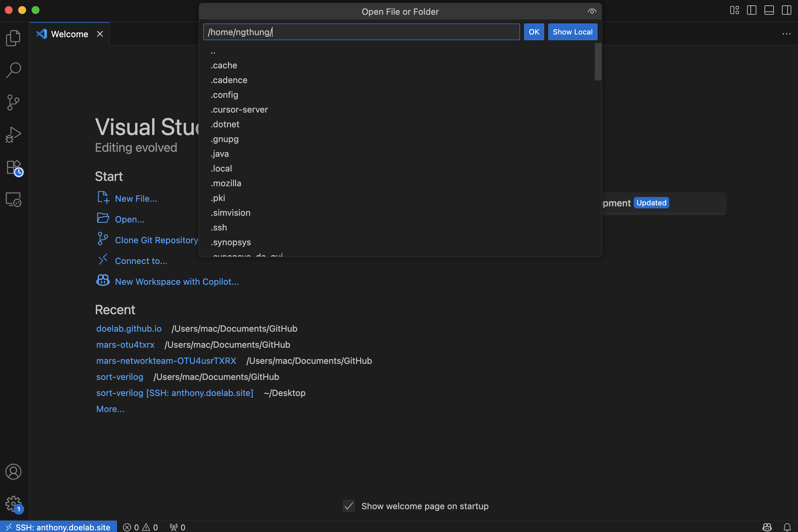Select the .cursor-server folder

tap(396, 110)
